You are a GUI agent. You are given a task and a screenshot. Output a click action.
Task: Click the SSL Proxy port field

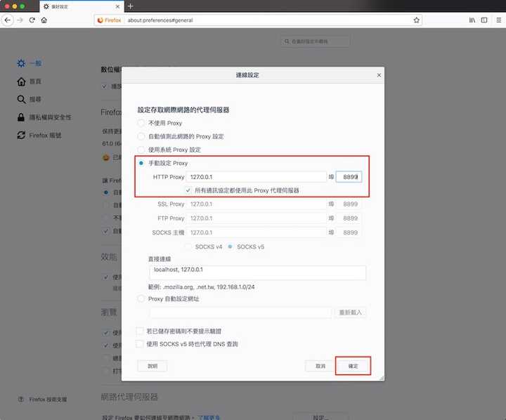click(349, 204)
